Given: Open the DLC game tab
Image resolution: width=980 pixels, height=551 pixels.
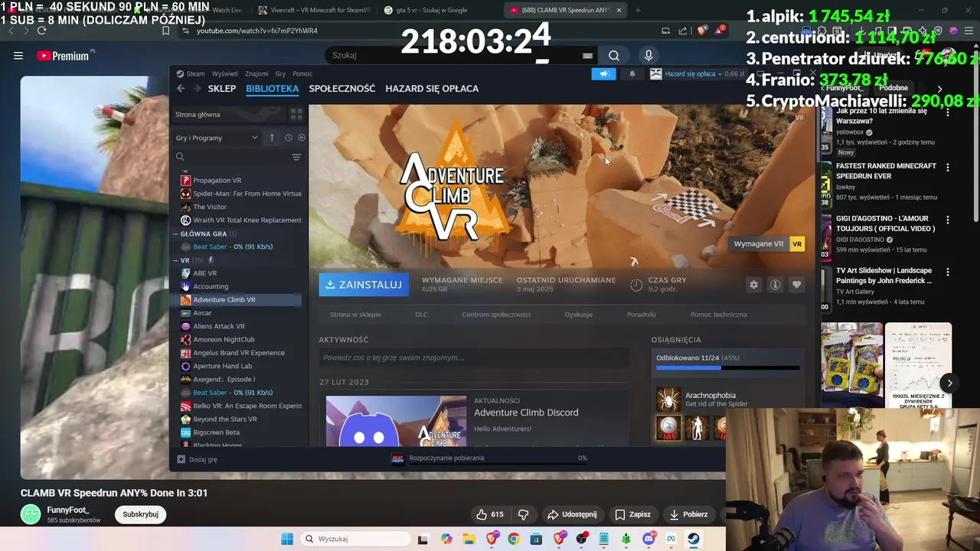Looking at the screenshot, I should [421, 315].
